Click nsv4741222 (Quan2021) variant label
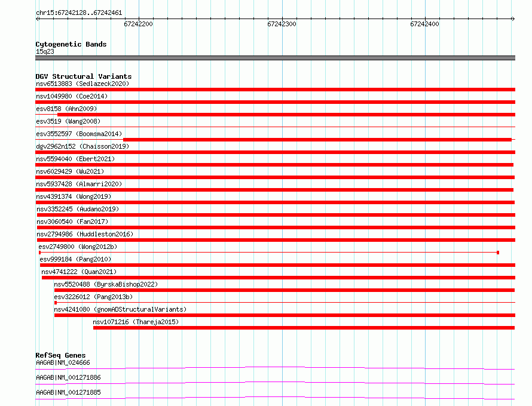The width and height of the screenshot is (532, 406). 79,272
